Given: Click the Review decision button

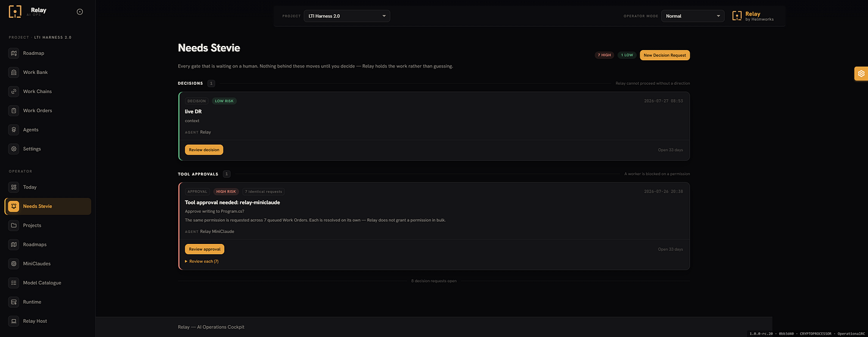Looking at the screenshot, I should [x=204, y=150].
